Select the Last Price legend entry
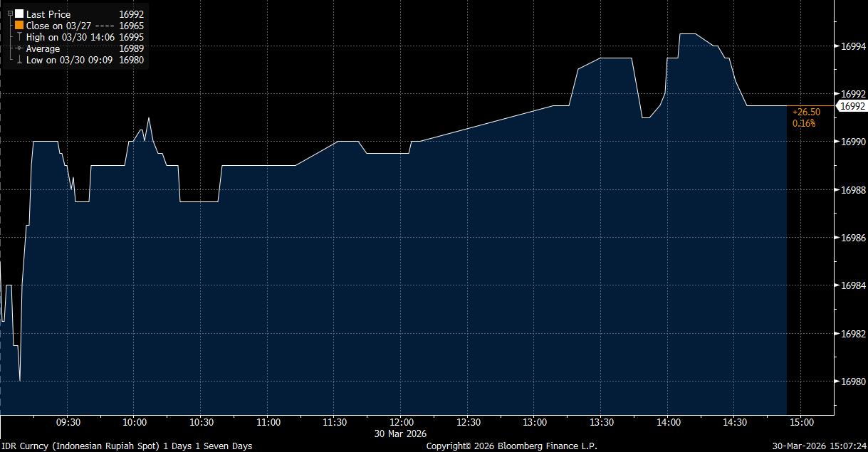Image resolution: width=868 pixels, height=452 pixels. (x=48, y=14)
